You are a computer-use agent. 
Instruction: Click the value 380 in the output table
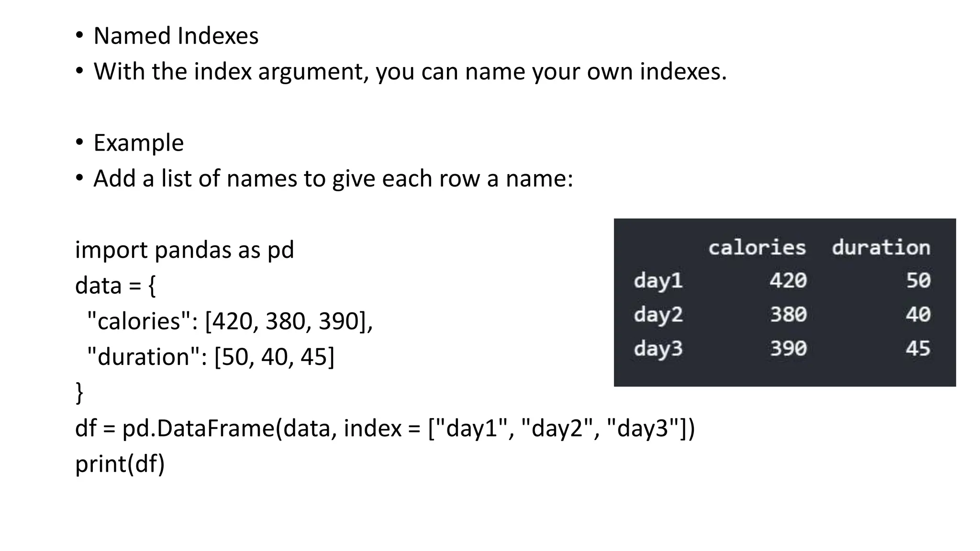788,315
